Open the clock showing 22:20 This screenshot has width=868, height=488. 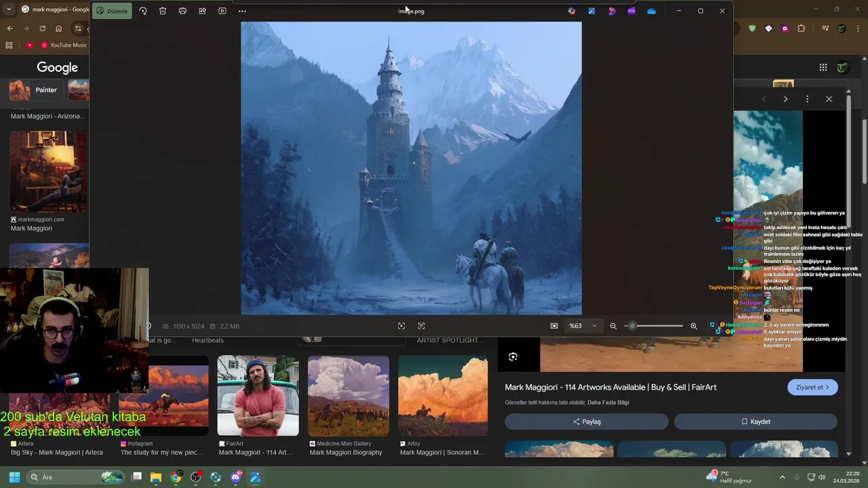[846, 476]
